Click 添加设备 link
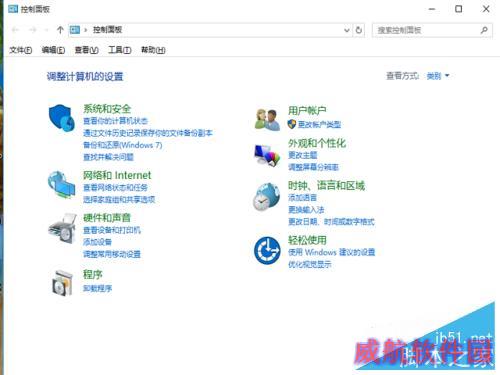Viewport: 500px width, 375px height. [x=97, y=242]
